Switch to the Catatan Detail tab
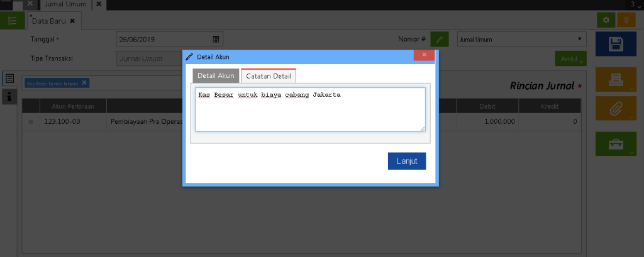The image size is (644, 257). tap(269, 76)
